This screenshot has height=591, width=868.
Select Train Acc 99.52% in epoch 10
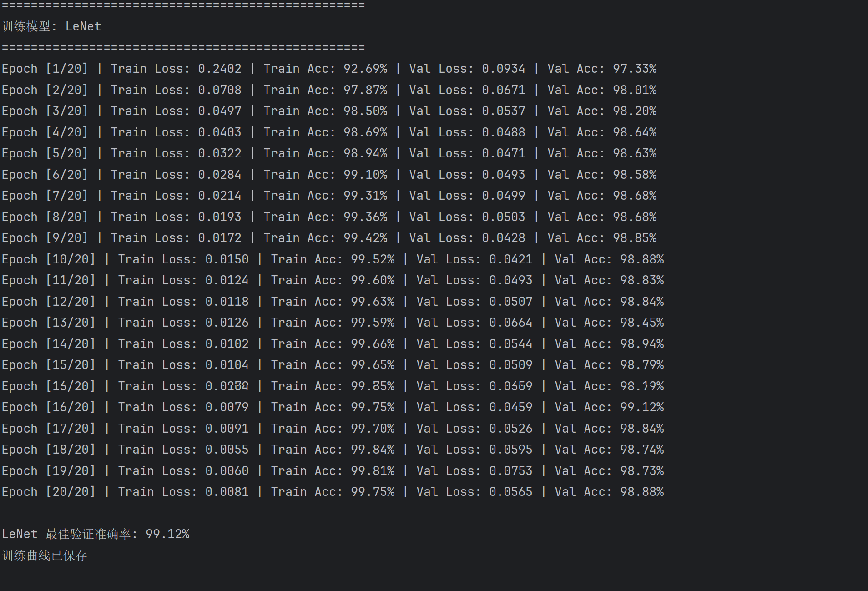[x=372, y=259]
